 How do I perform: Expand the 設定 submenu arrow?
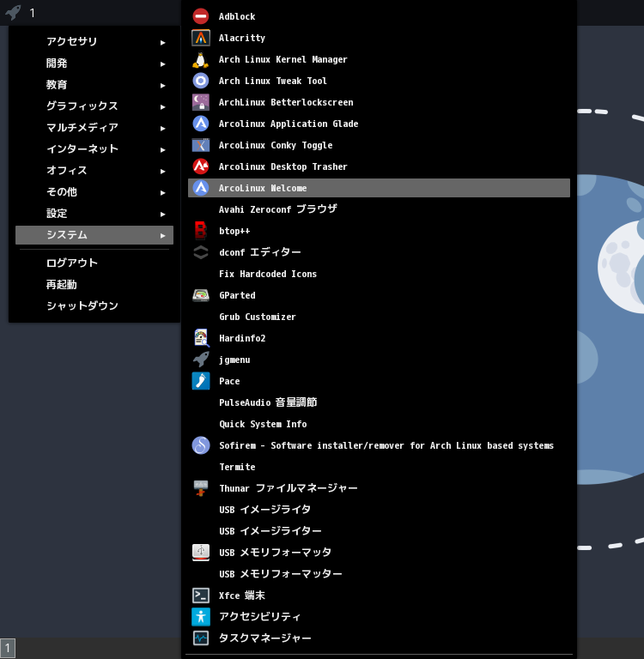click(163, 214)
